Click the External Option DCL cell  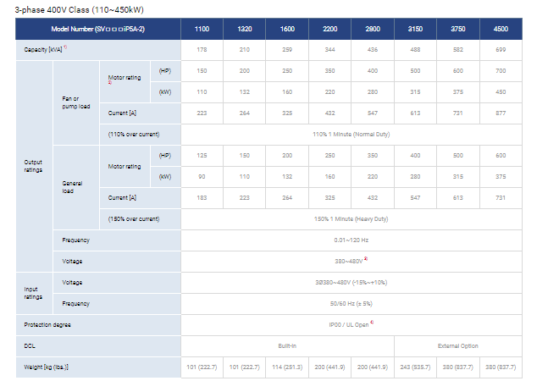[x=457, y=345]
